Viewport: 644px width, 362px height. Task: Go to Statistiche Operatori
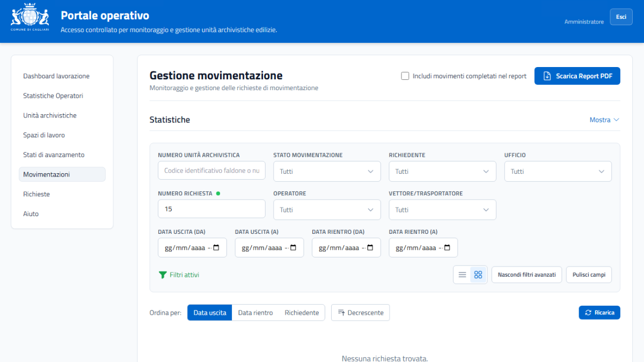62,96
